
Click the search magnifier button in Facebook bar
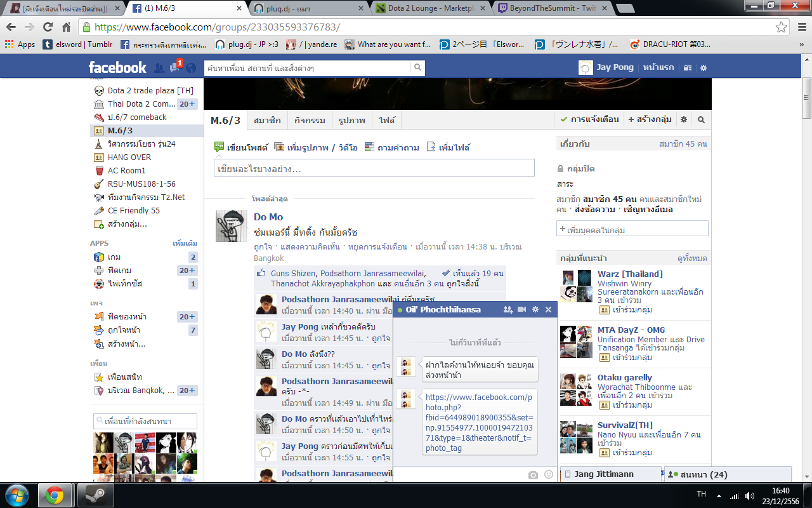click(417, 67)
